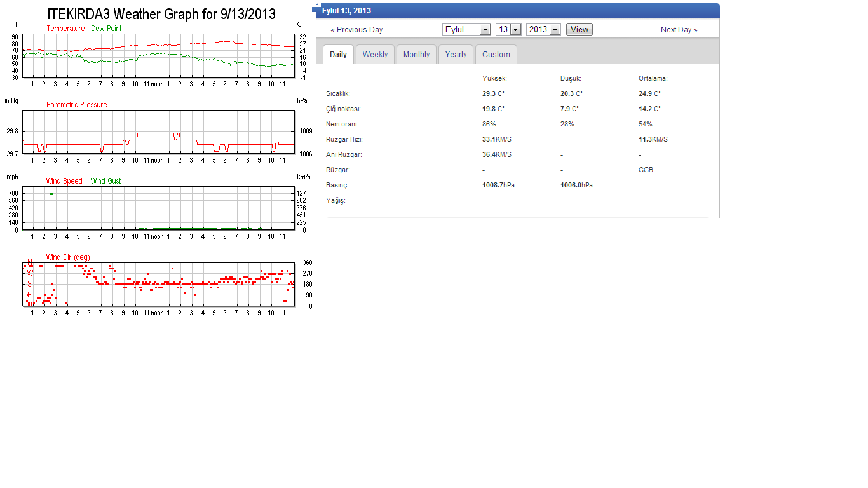Go to the Previous Day link
The image size is (868, 488).
[x=356, y=30]
